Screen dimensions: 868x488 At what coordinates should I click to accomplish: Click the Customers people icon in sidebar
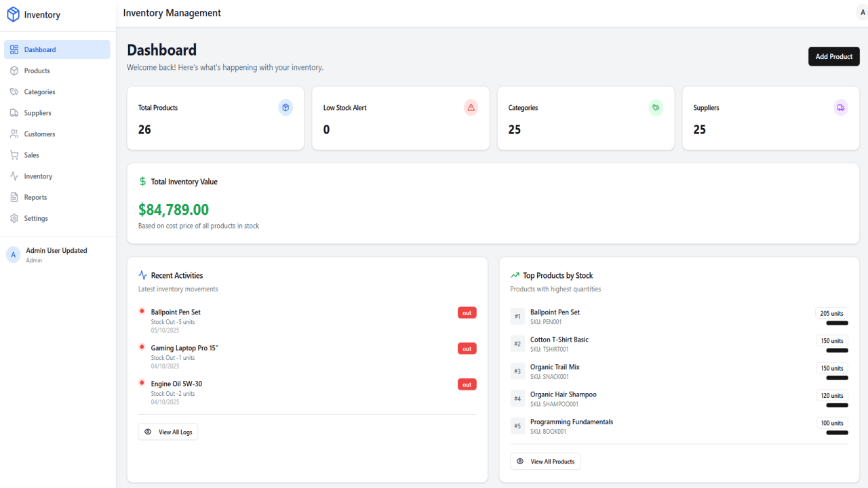coord(14,134)
